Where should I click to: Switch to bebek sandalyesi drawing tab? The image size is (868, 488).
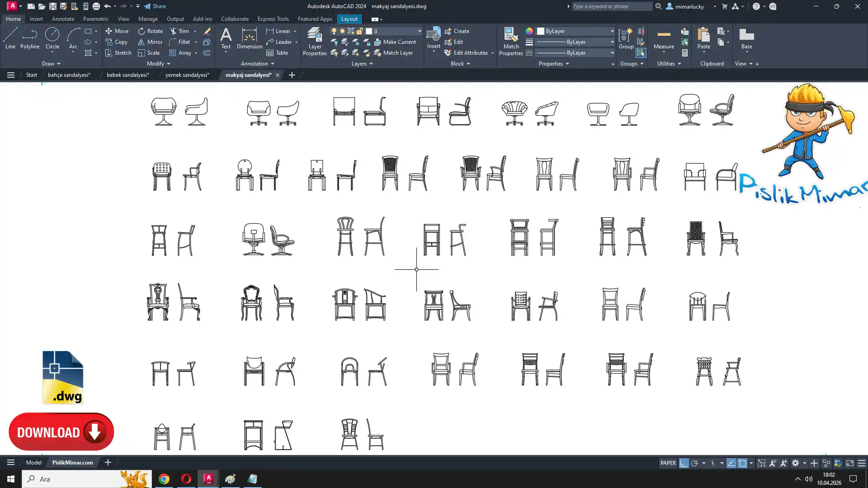127,75
